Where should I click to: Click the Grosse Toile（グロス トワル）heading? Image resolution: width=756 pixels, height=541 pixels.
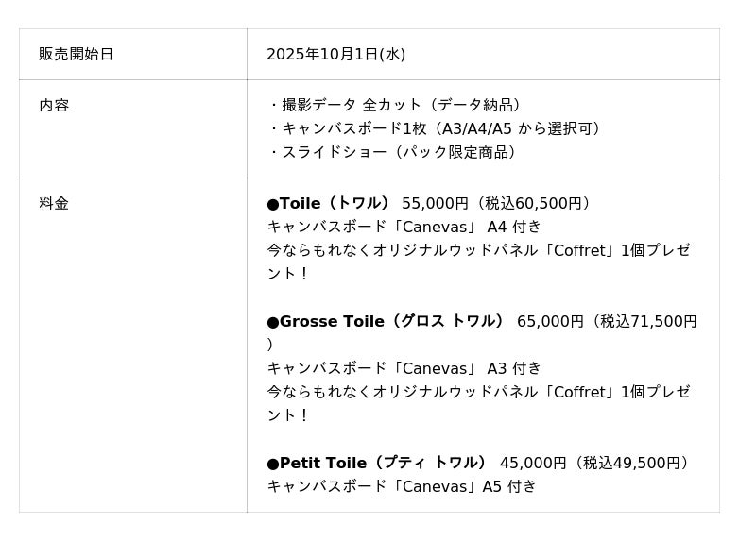[387, 321]
